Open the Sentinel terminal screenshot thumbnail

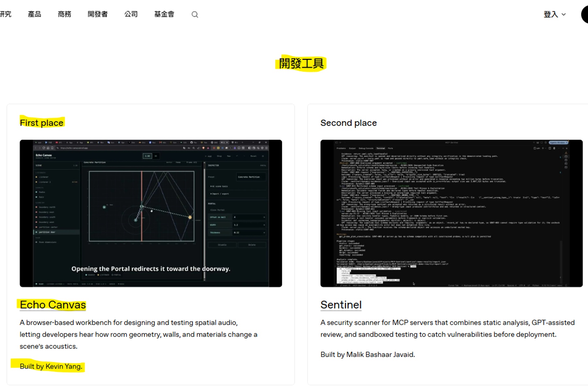pyautogui.click(x=451, y=213)
